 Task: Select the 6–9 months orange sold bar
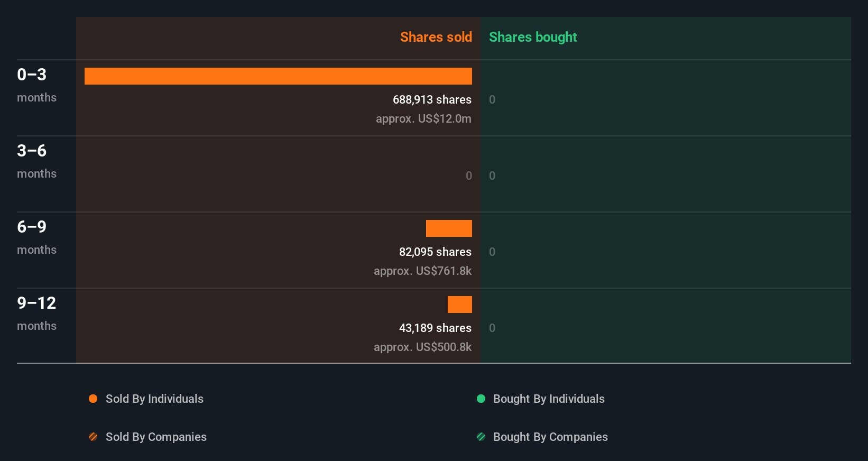coord(449,228)
